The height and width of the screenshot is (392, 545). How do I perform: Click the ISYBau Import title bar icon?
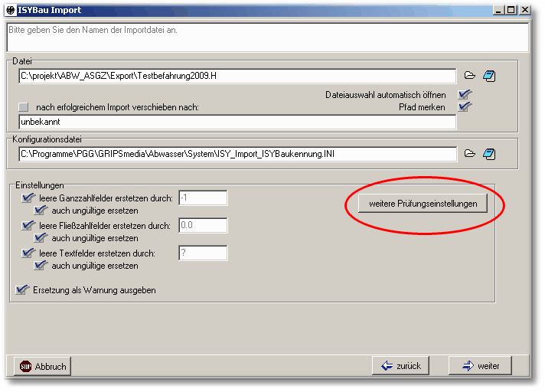pos(11,10)
